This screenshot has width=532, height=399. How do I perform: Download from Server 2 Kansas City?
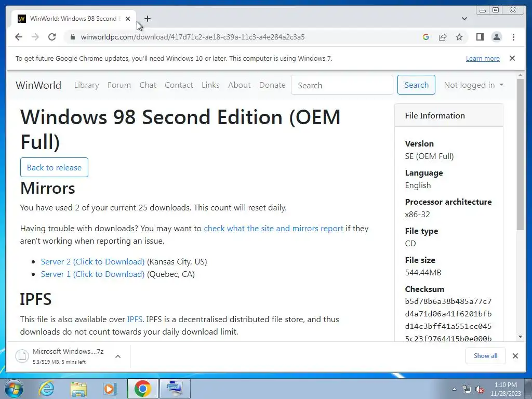(x=92, y=262)
